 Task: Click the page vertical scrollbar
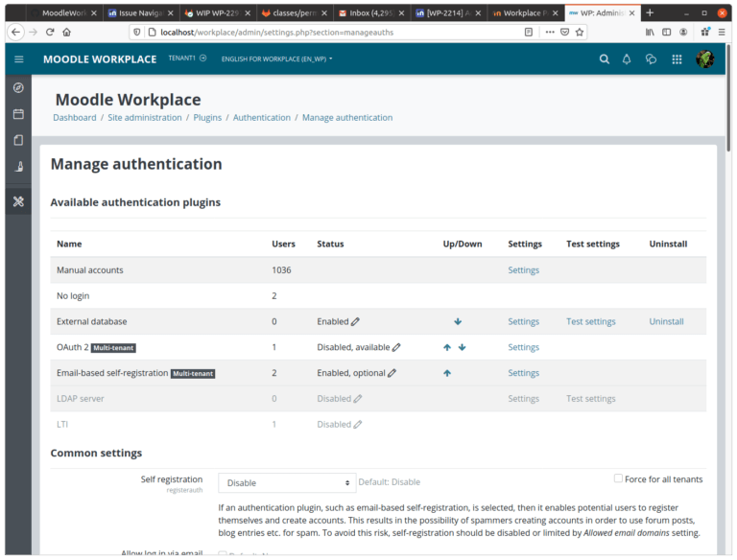coord(728,99)
